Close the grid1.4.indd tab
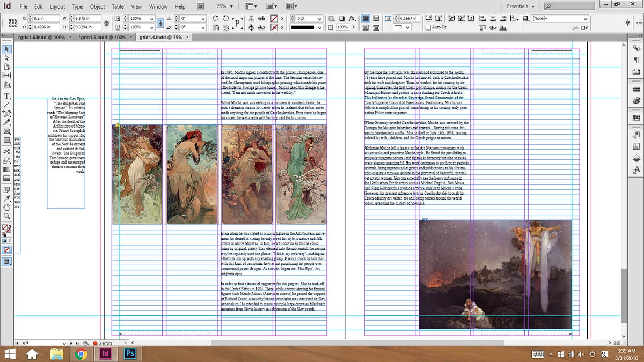Screen dimensions: 644x362 click(188, 38)
